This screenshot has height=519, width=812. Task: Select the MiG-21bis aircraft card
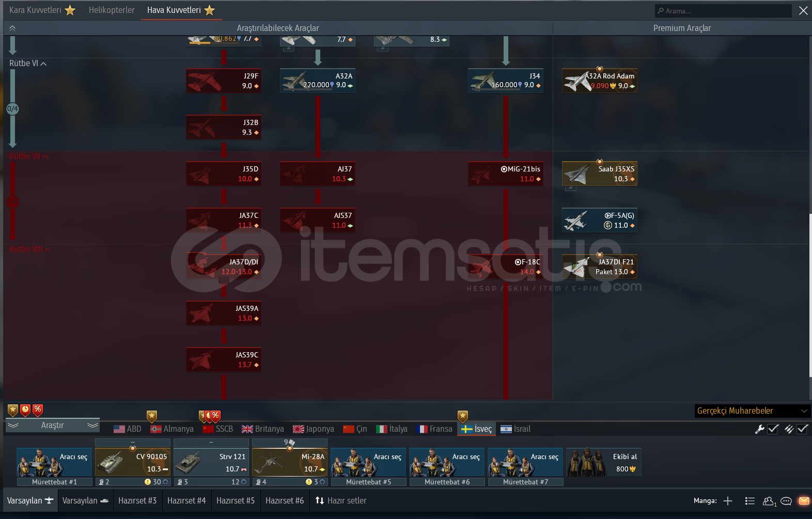(506, 174)
